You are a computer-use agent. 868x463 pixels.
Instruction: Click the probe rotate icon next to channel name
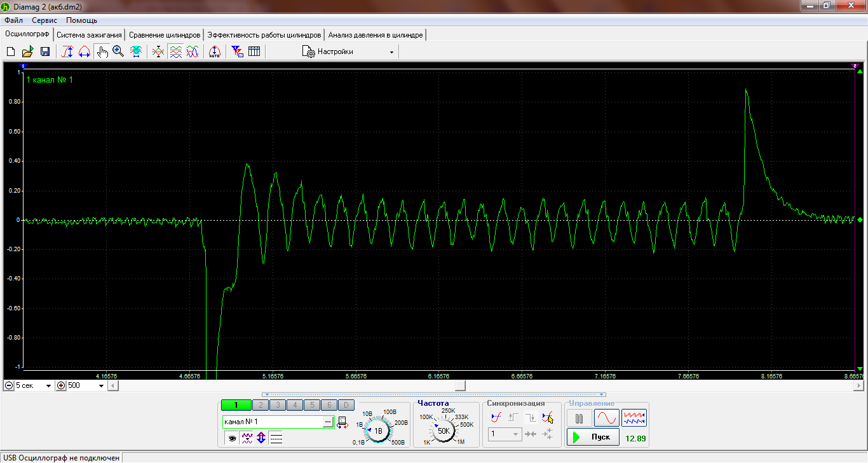tap(342, 422)
